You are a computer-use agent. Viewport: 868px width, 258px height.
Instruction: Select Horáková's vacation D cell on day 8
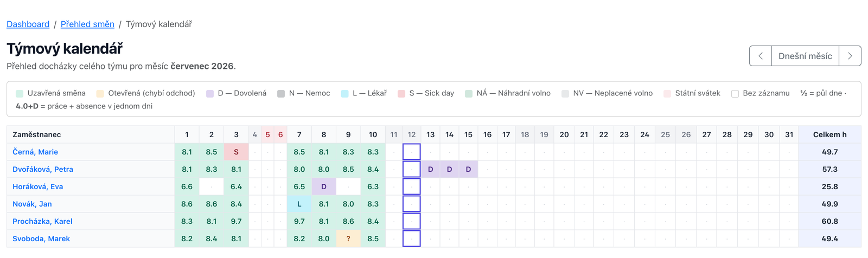click(x=324, y=186)
